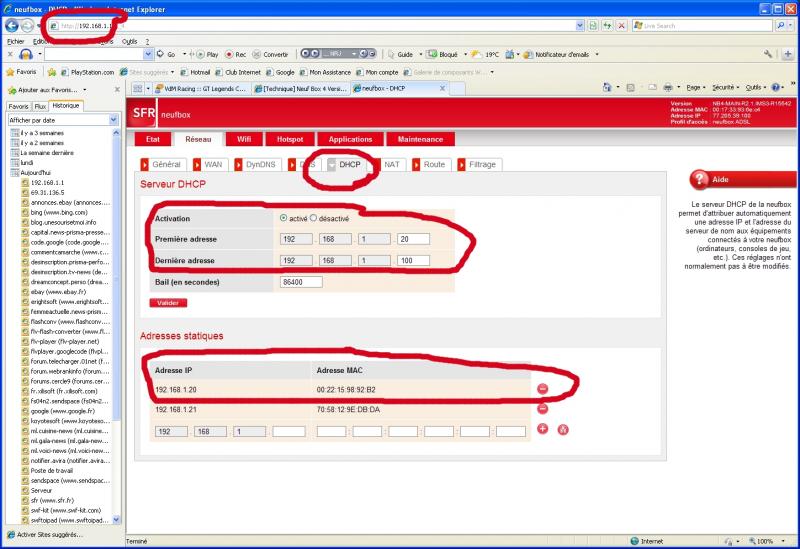The image size is (800, 549).
Task: Click the Dernière adresse last octet field
Action: [413, 260]
